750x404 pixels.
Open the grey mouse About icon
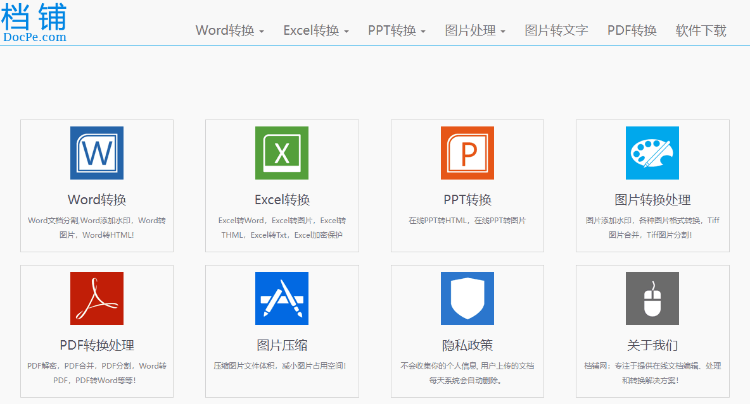pos(652,298)
